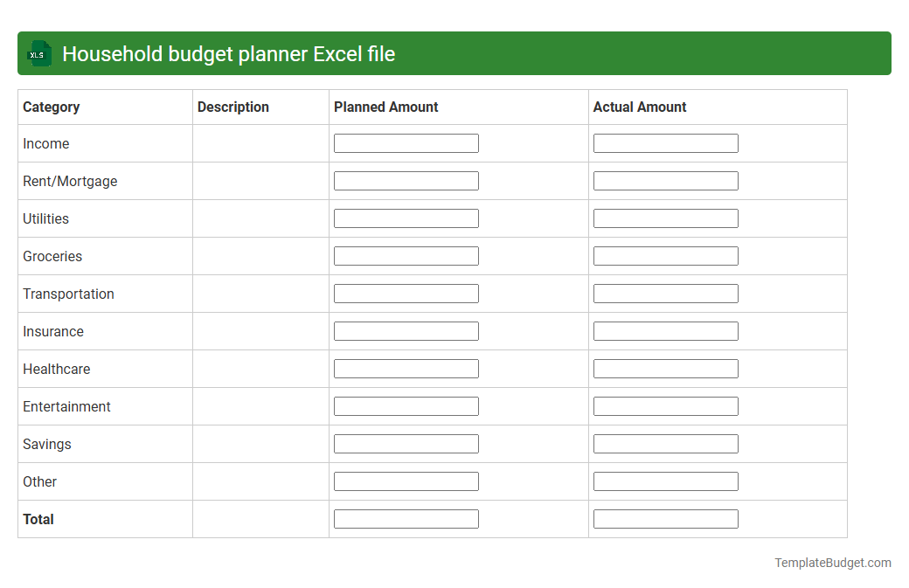Select the Savings category label
Viewport: 909px width, 588px height.
tap(46, 444)
